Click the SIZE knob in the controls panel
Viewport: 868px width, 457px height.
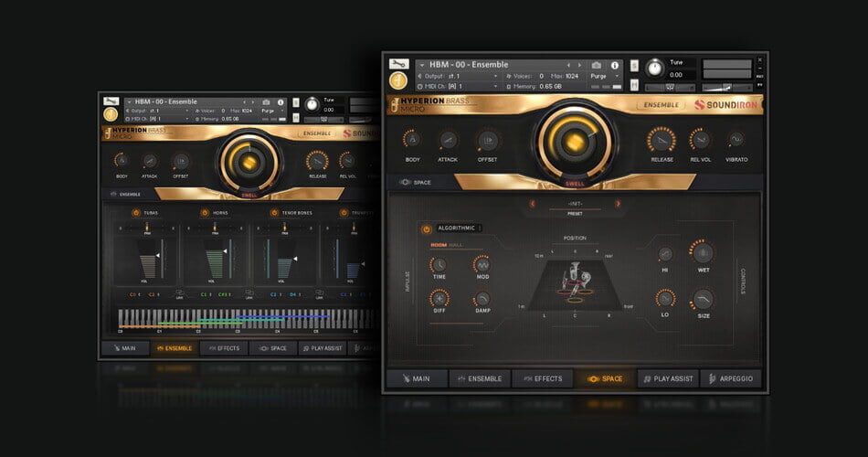(703, 299)
